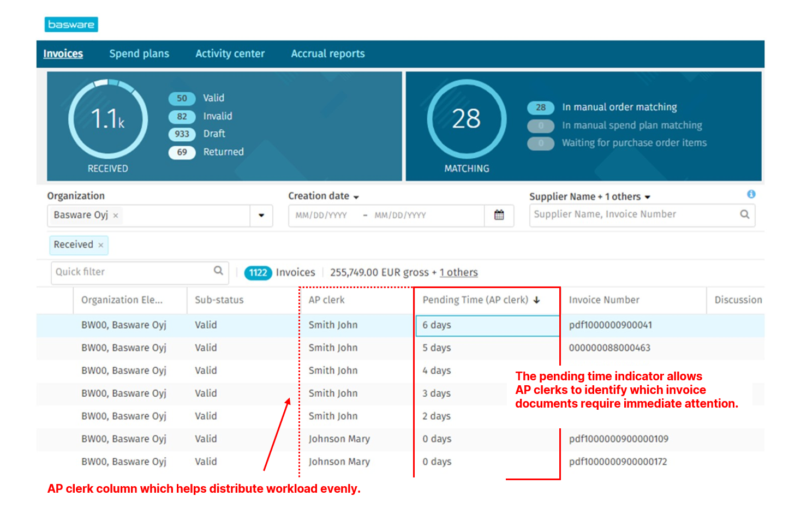Remove the Received status filter chip
Viewport: 795px width, 532px height.
coord(100,245)
